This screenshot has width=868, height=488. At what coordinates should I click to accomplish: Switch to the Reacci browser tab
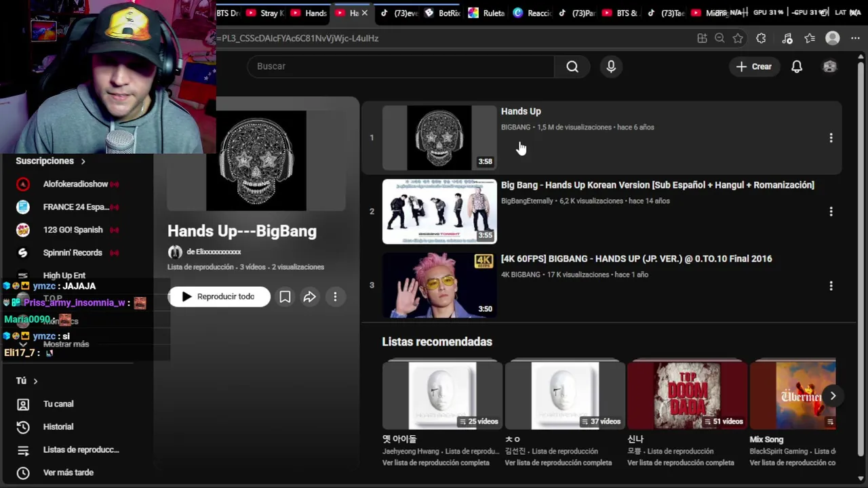[533, 13]
